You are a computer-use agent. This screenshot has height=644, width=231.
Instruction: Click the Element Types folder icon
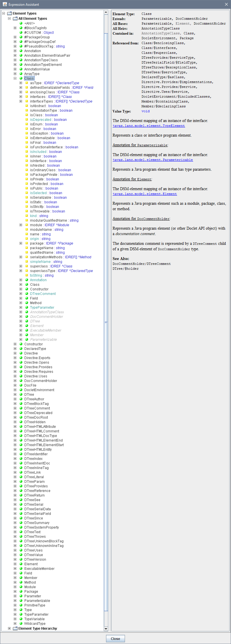[x=9, y=13]
